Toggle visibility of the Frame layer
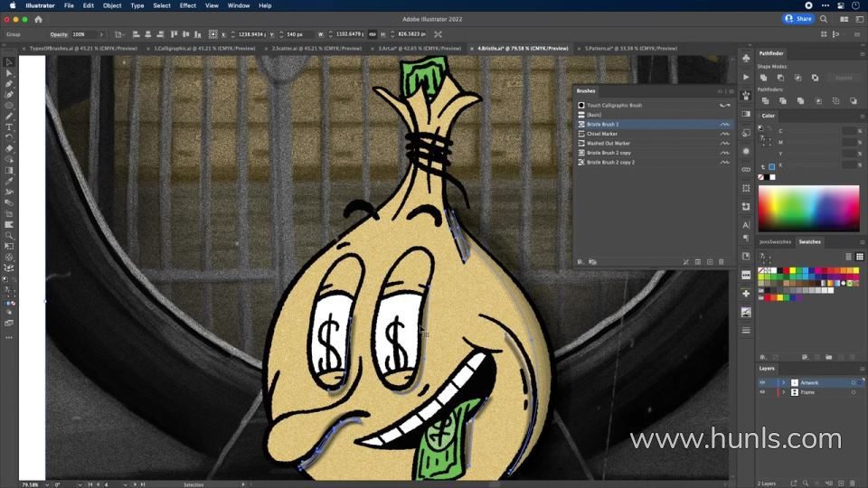The image size is (868, 488). click(762, 392)
